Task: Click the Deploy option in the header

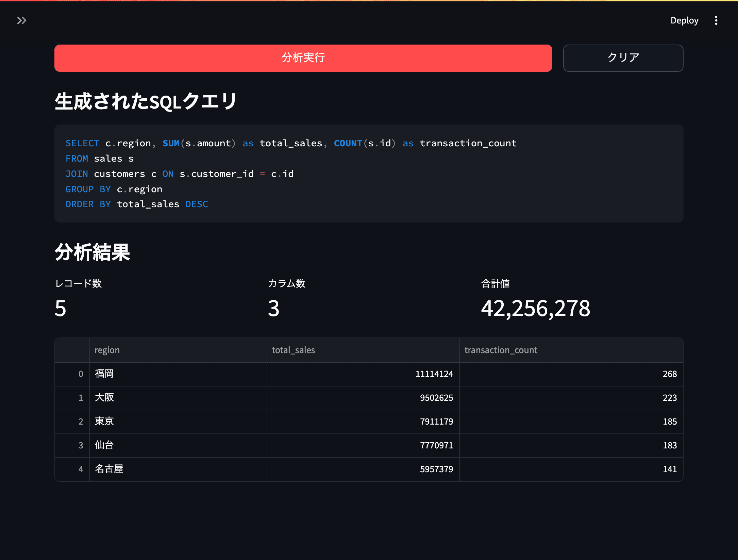Action: click(684, 20)
